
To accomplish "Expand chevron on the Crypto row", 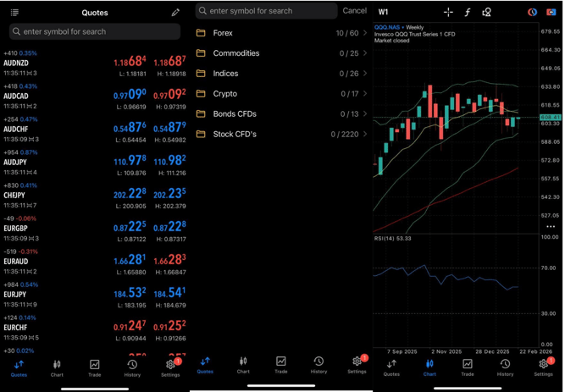I will (x=365, y=94).
